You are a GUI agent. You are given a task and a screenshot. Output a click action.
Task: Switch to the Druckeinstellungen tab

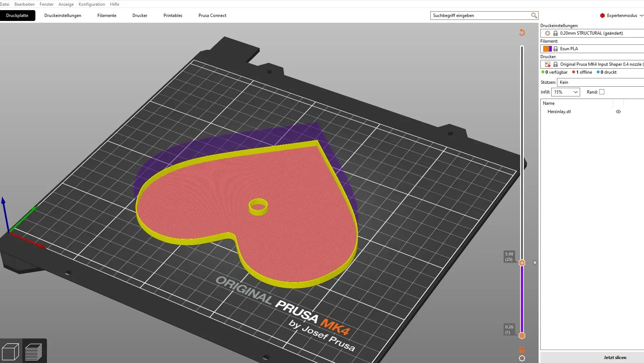tap(63, 16)
